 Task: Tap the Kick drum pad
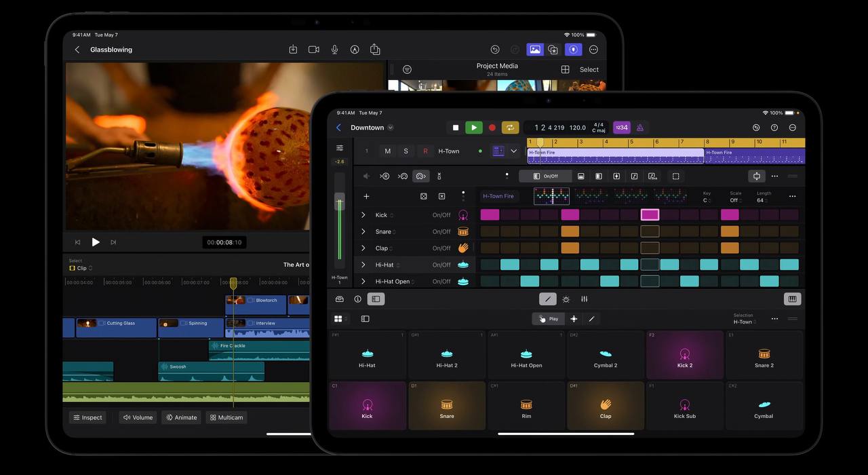(367, 406)
